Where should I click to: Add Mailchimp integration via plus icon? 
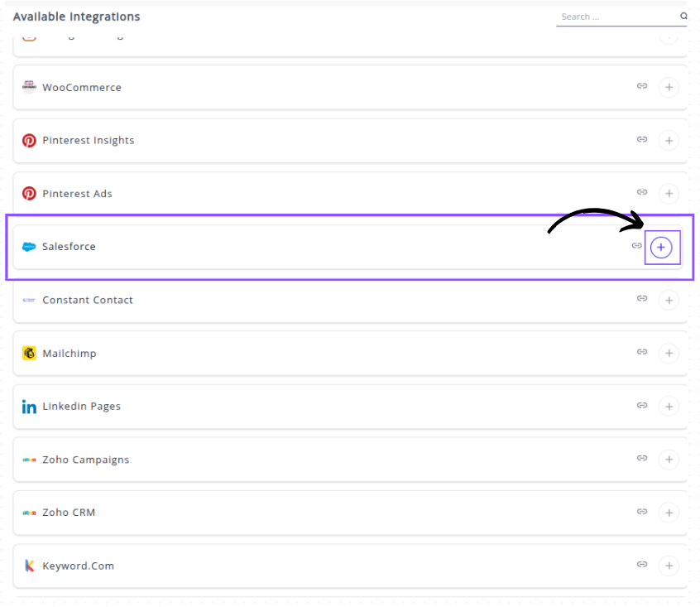tap(669, 353)
